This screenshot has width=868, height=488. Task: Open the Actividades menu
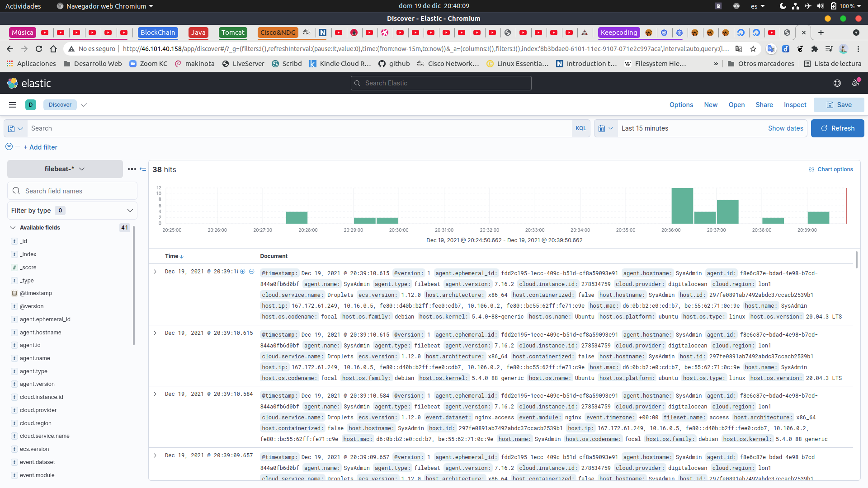[23, 6]
